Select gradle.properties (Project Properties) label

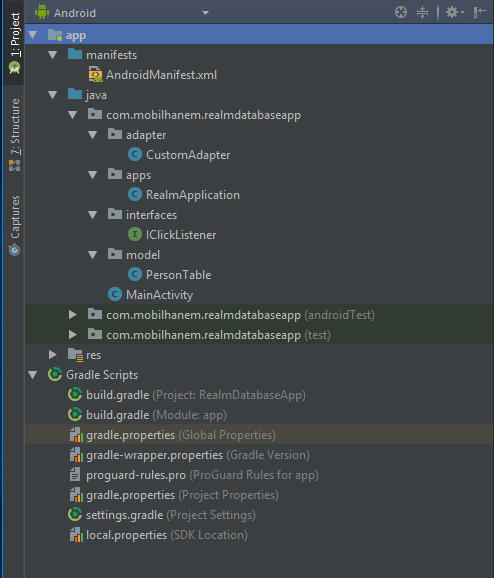(x=182, y=495)
